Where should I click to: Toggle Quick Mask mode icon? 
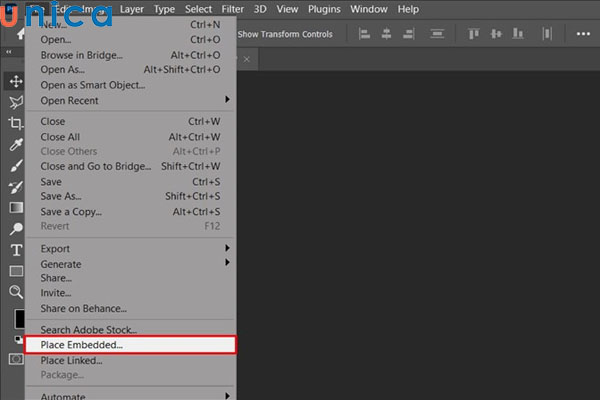(x=16, y=358)
